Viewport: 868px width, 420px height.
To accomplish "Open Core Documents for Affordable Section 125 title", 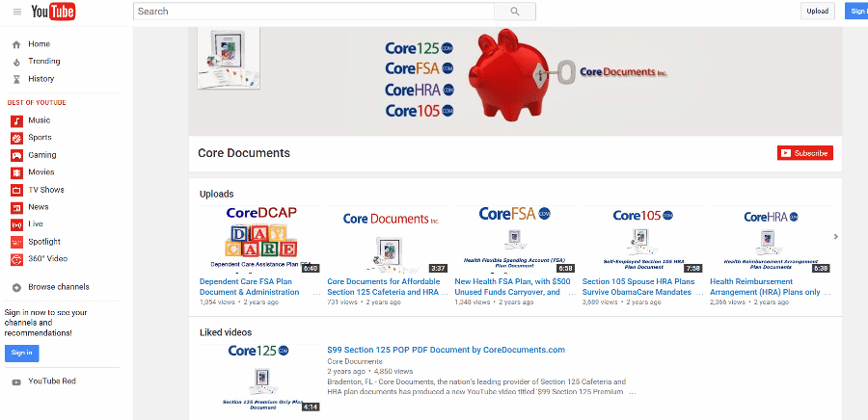I will [384, 287].
